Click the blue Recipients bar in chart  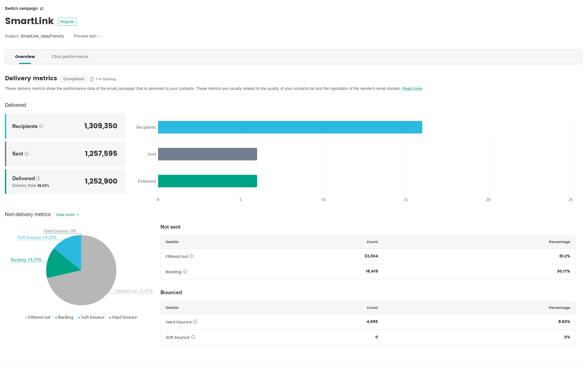[x=290, y=127]
